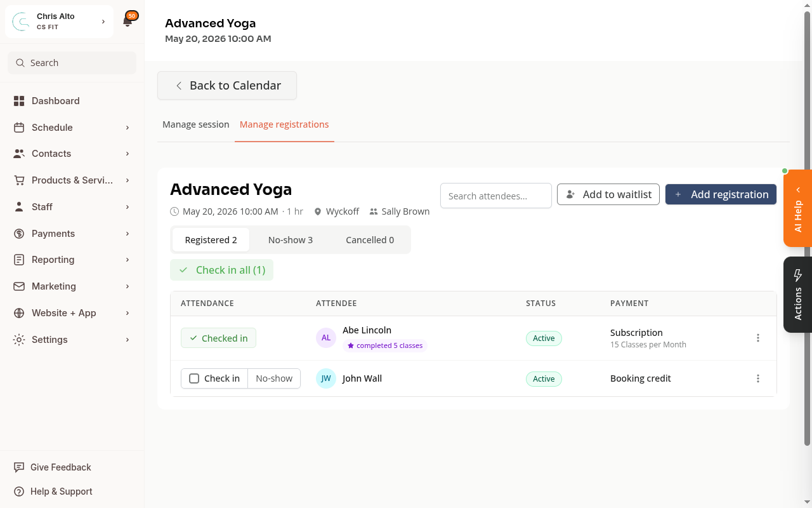This screenshot has width=812, height=508.
Task: Click the Contacts people icon
Action: click(x=19, y=154)
